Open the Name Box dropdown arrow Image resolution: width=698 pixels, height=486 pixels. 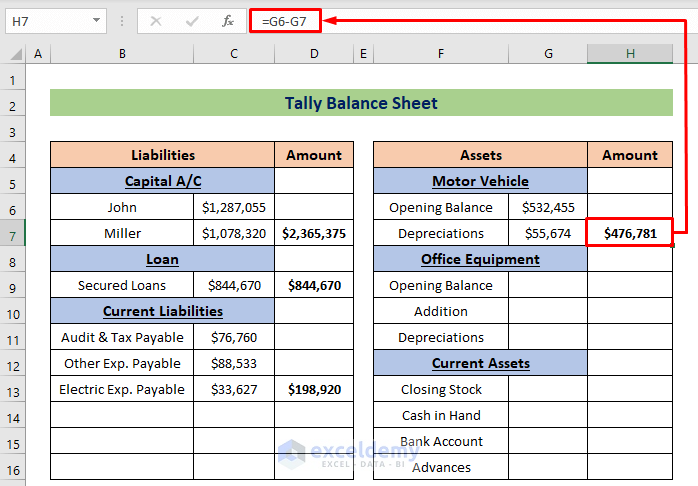pos(96,20)
